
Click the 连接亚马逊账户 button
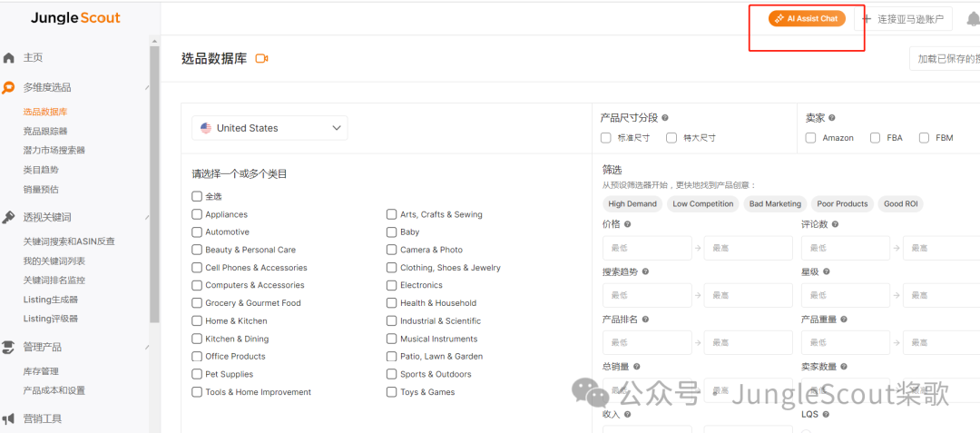(x=903, y=19)
